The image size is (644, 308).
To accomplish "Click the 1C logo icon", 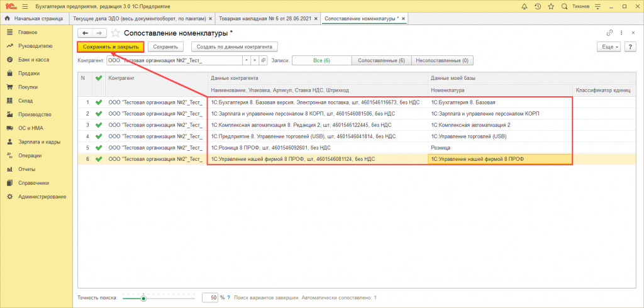I will 10,6.
